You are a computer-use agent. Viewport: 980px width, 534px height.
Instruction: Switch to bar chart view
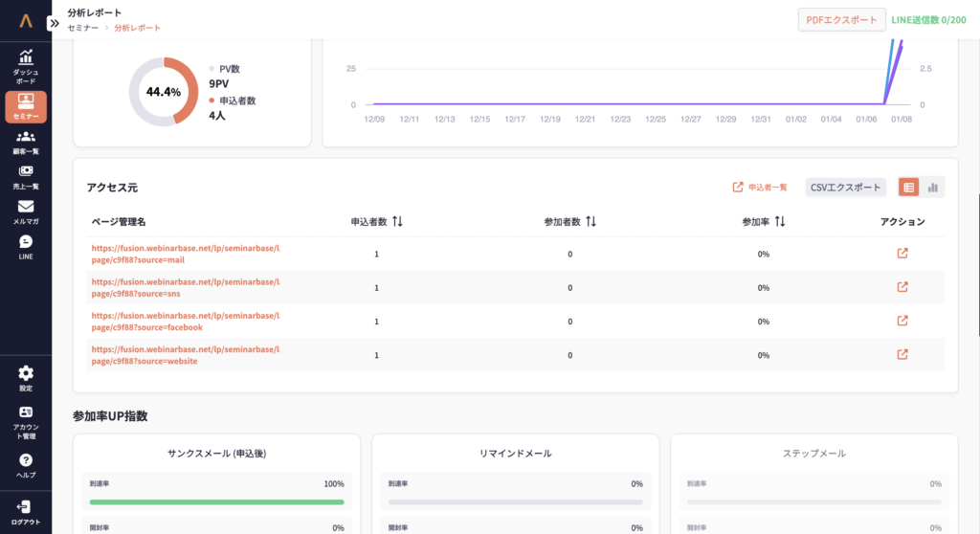(x=932, y=188)
